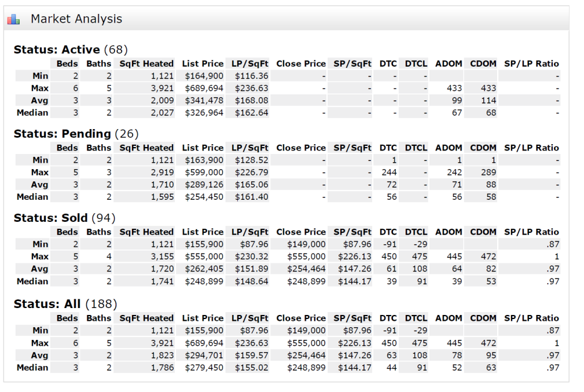Click Close Price header in Sold table
Screen dimensions: 584x392
pos(301,232)
